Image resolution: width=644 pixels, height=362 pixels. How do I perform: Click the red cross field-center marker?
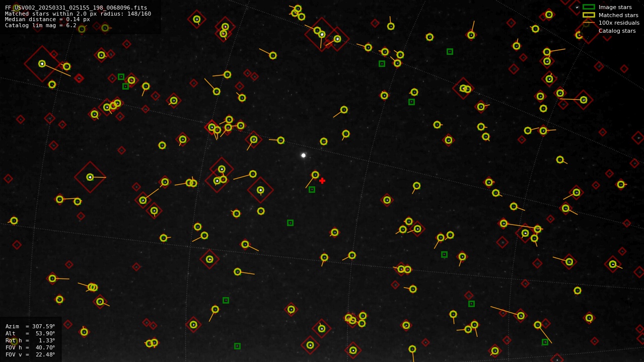322,181
